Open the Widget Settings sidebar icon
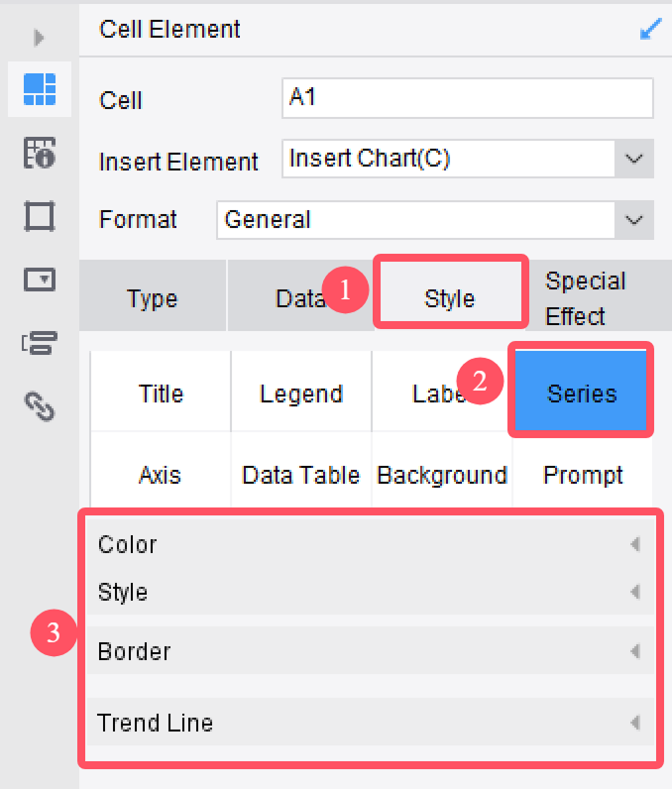 (40, 280)
